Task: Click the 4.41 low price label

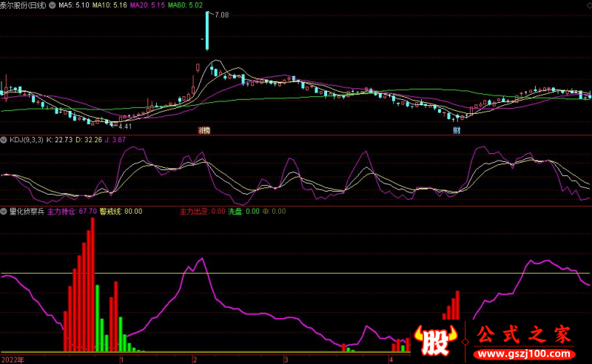Action: (x=125, y=127)
